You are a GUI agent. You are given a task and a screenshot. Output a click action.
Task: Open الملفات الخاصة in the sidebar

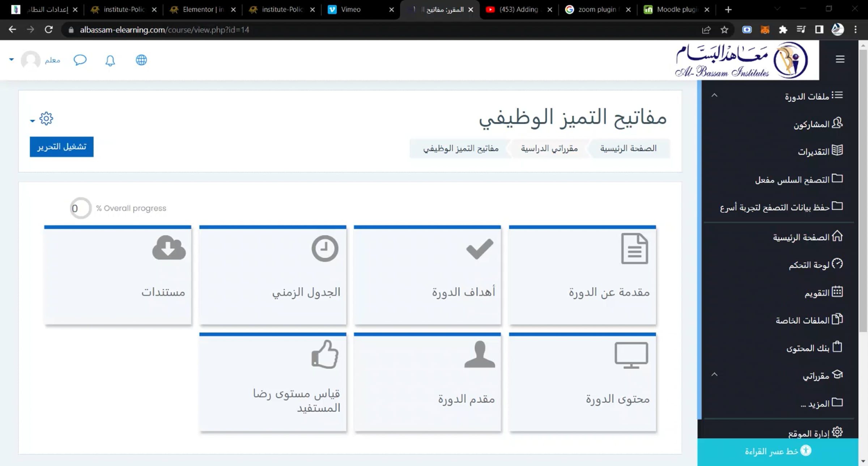[809, 320]
